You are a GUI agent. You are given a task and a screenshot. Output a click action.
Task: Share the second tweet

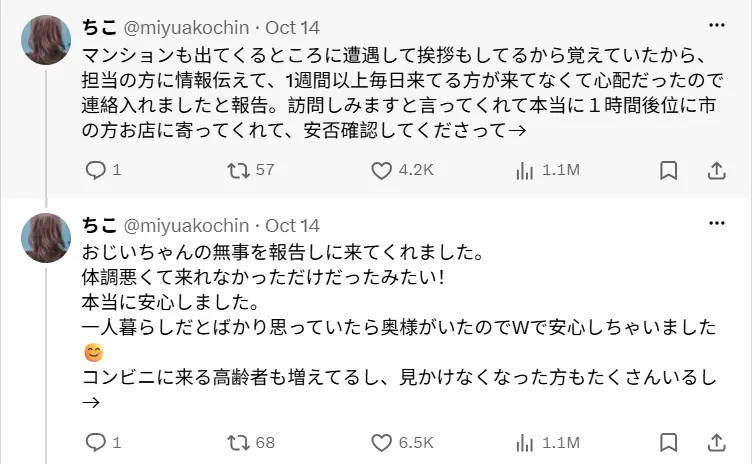pos(716,442)
